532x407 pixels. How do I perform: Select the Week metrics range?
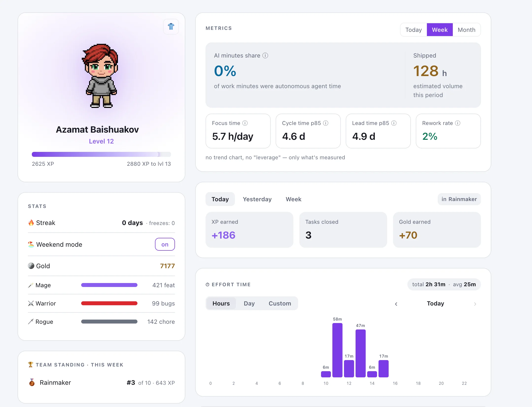click(x=440, y=30)
